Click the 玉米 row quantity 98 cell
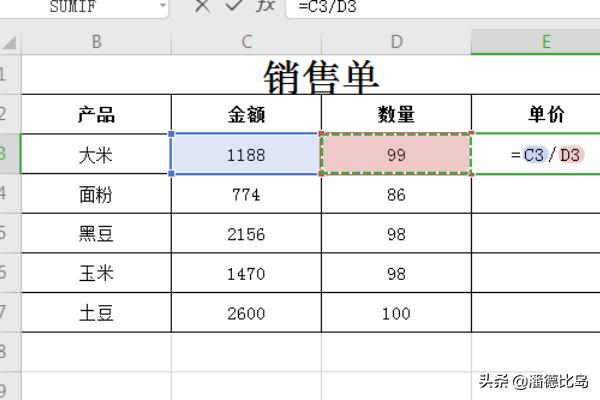This screenshot has height=400, width=600. coord(397,273)
